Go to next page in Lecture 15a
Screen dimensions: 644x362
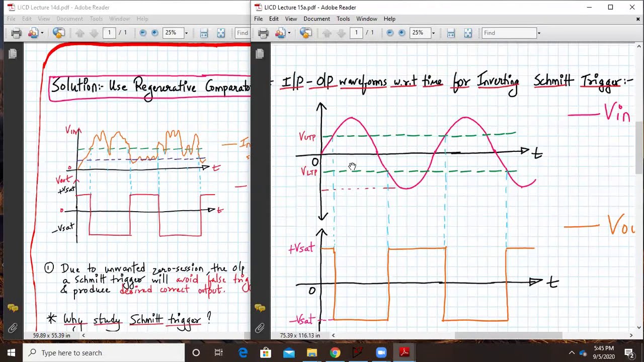coord(341,33)
